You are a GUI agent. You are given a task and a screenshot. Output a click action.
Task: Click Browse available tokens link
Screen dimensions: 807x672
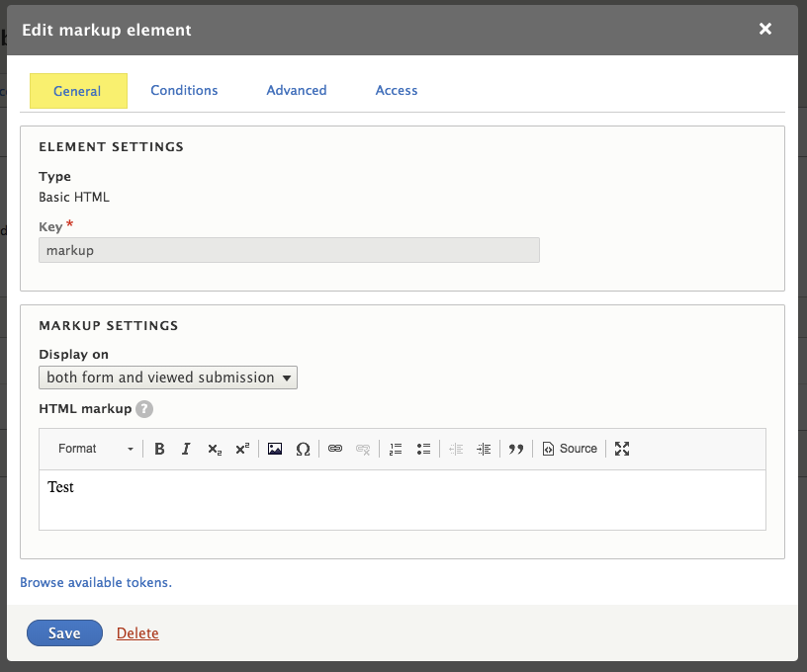[96, 582]
